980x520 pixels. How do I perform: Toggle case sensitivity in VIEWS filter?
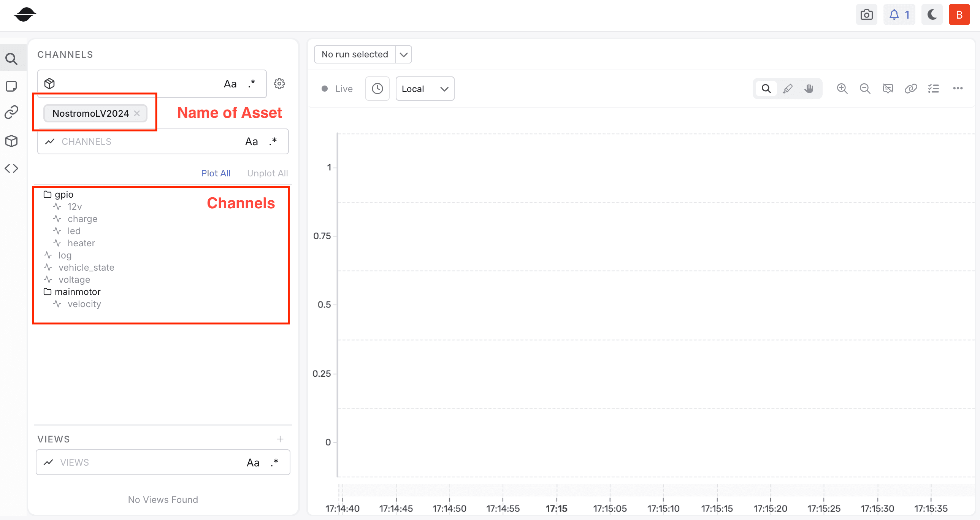[x=253, y=463]
